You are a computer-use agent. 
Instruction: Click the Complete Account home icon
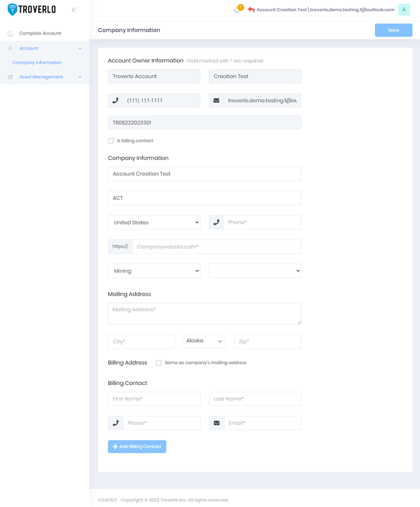tap(11, 33)
